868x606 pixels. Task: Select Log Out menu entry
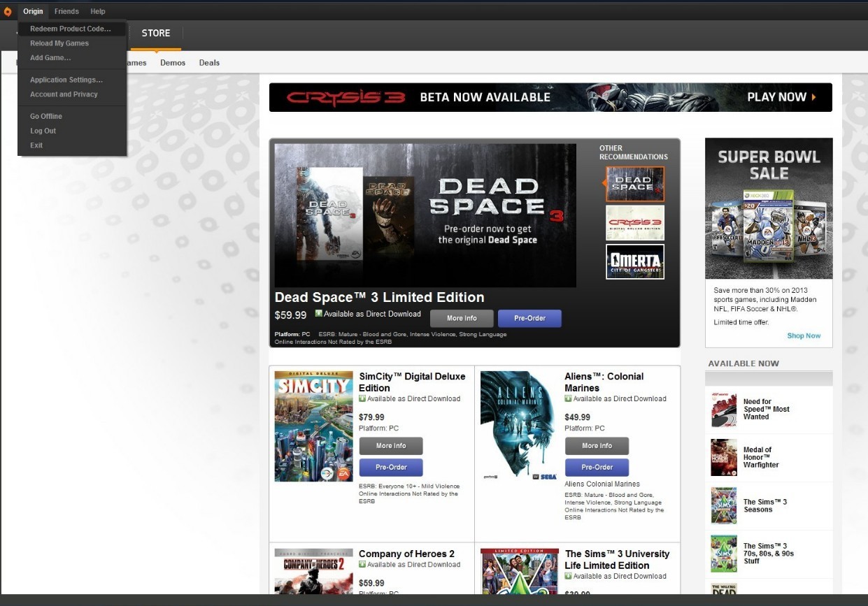click(43, 131)
